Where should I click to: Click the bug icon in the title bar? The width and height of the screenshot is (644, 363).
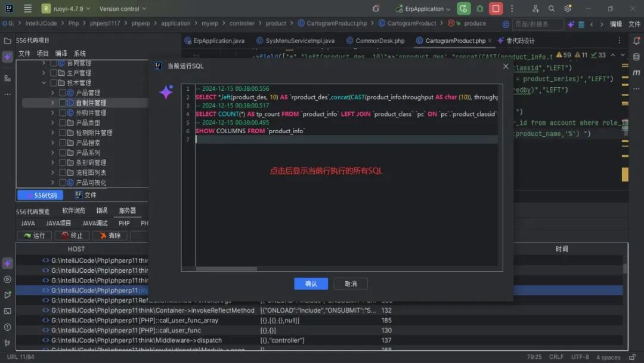(x=376, y=8)
